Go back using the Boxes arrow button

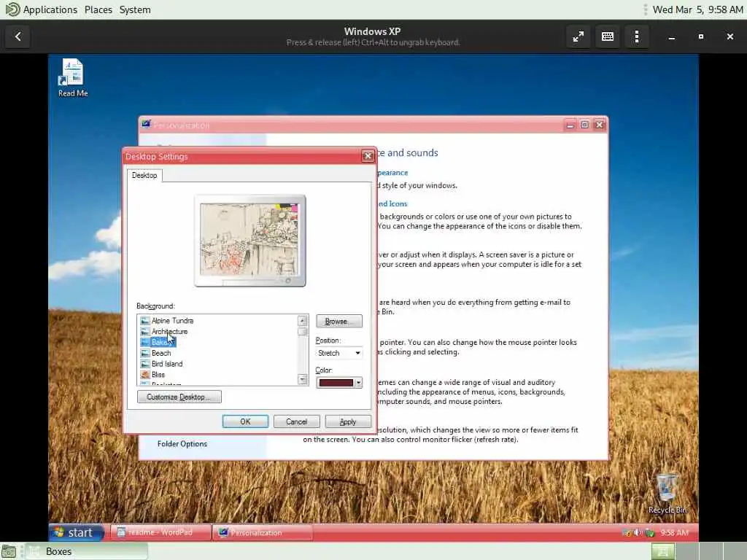(x=18, y=36)
